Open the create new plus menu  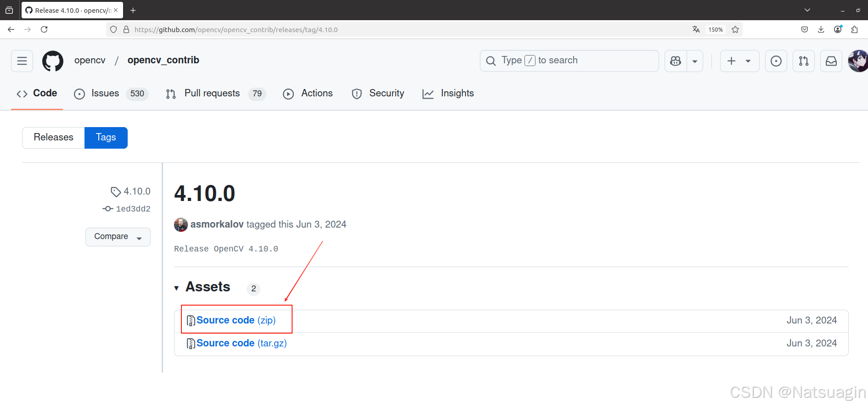[739, 61]
